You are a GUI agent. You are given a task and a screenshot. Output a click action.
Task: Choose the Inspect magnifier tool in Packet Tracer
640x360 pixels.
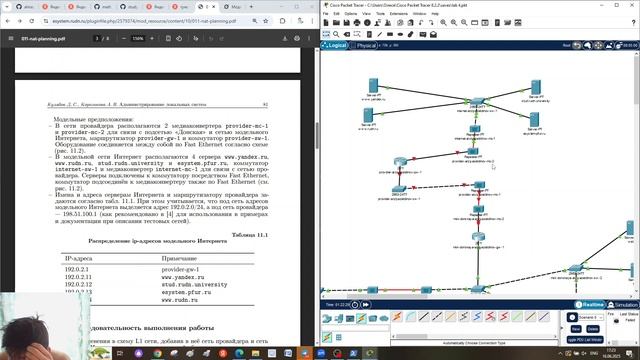click(336, 34)
